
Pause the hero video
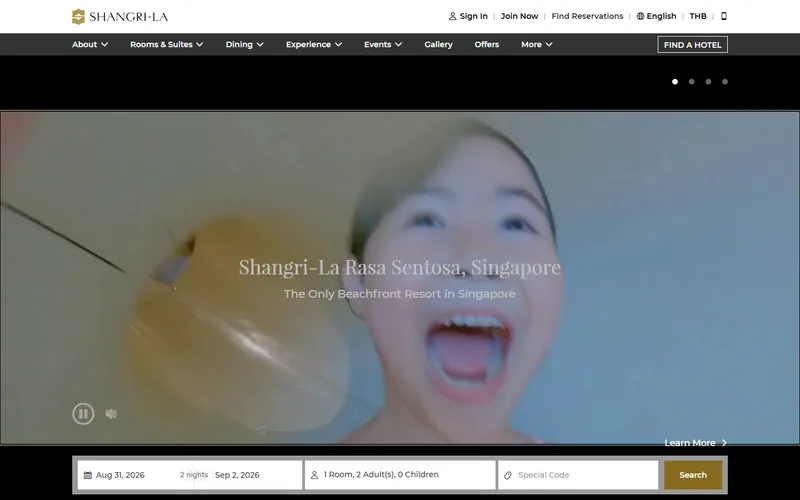[83, 414]
